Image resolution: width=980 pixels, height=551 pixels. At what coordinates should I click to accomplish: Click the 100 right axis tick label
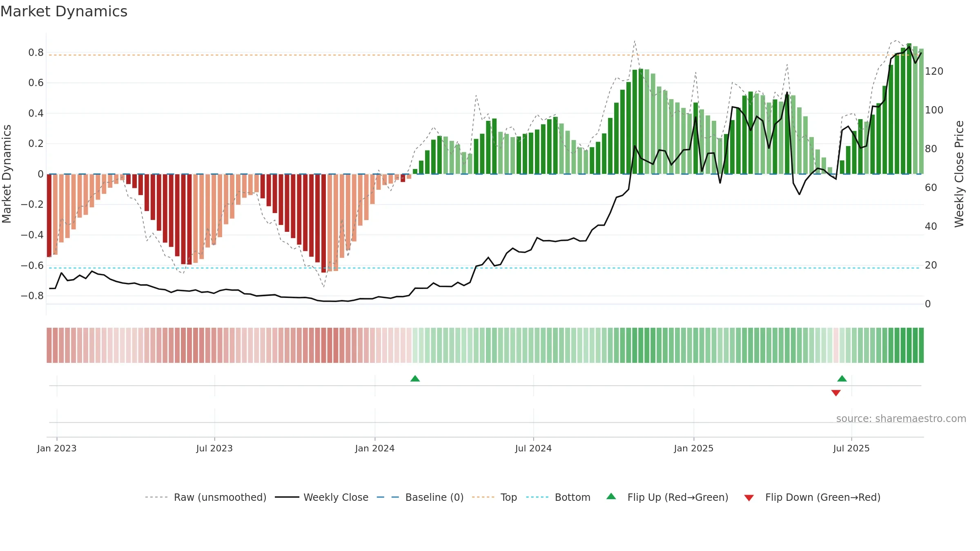(934, 110)
